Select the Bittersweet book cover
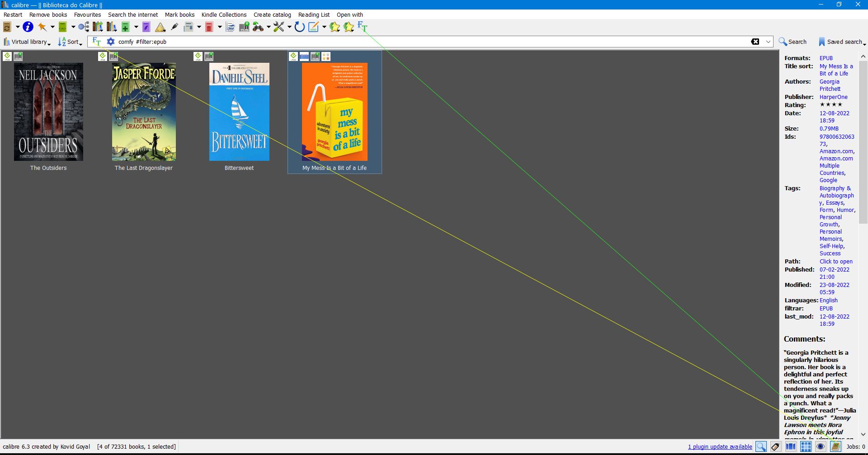The image size is (868, 455). tap(239, 112)
